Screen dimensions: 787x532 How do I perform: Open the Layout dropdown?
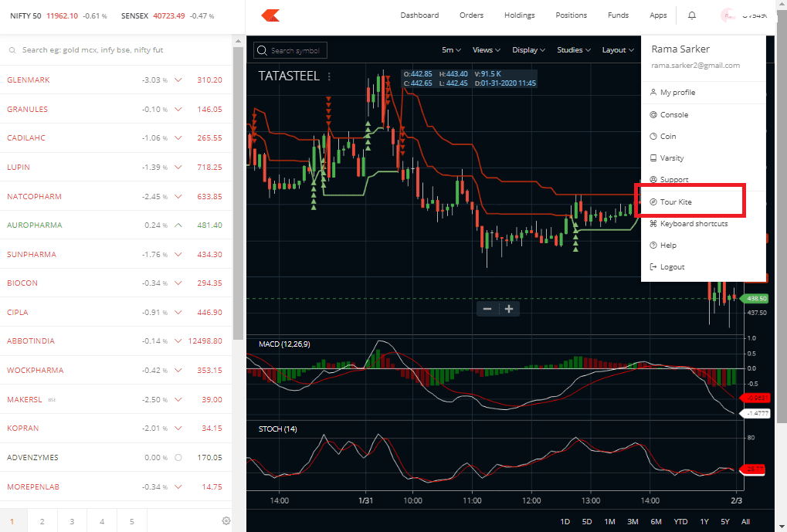click(x=618, y=50)
